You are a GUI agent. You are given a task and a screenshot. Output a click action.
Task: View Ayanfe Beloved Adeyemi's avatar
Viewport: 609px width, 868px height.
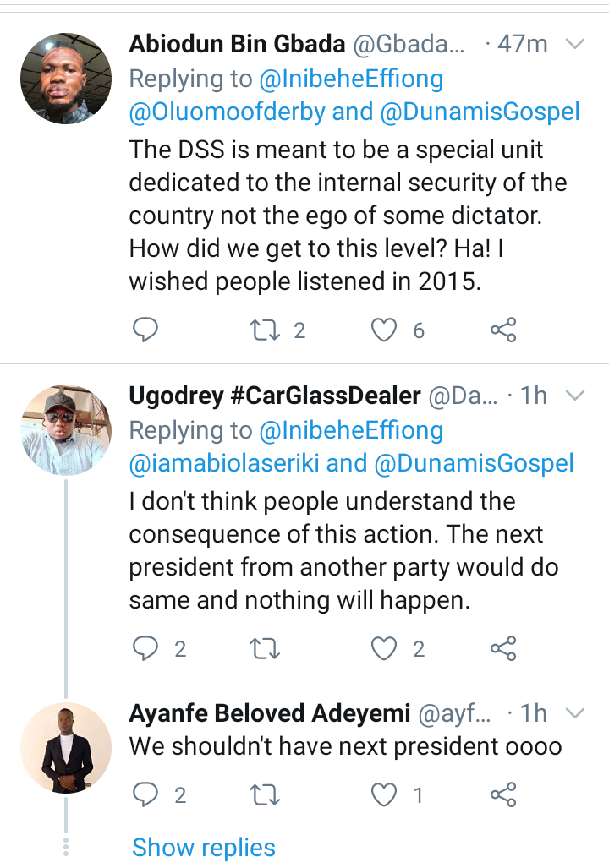[x=66, y=747]
